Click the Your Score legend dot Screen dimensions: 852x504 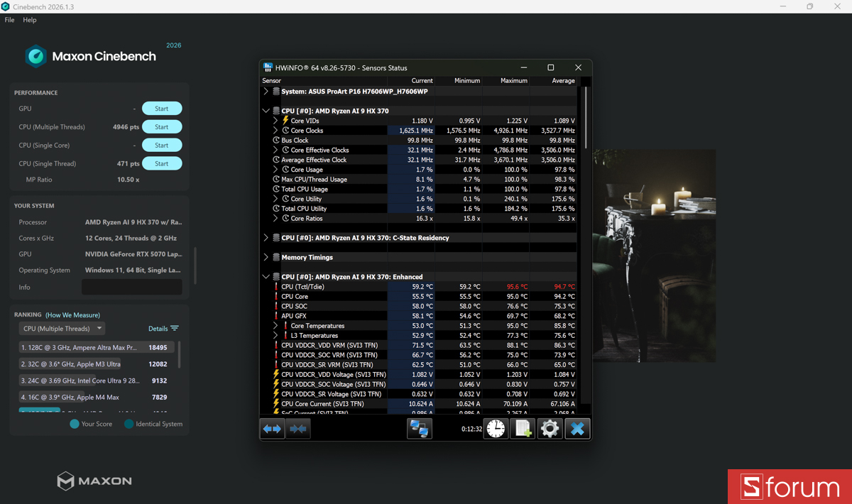(x=75, y=424)
